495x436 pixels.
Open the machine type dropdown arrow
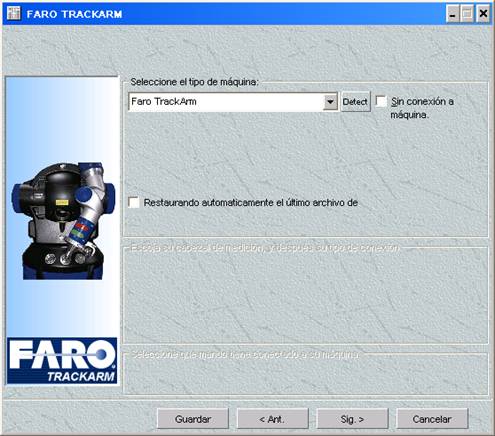(330, 102)
